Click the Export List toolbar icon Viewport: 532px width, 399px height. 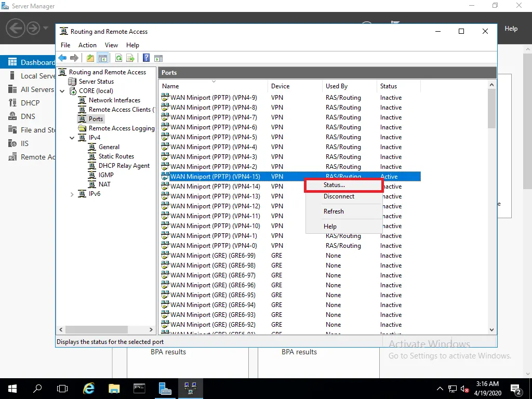(130, 58)
